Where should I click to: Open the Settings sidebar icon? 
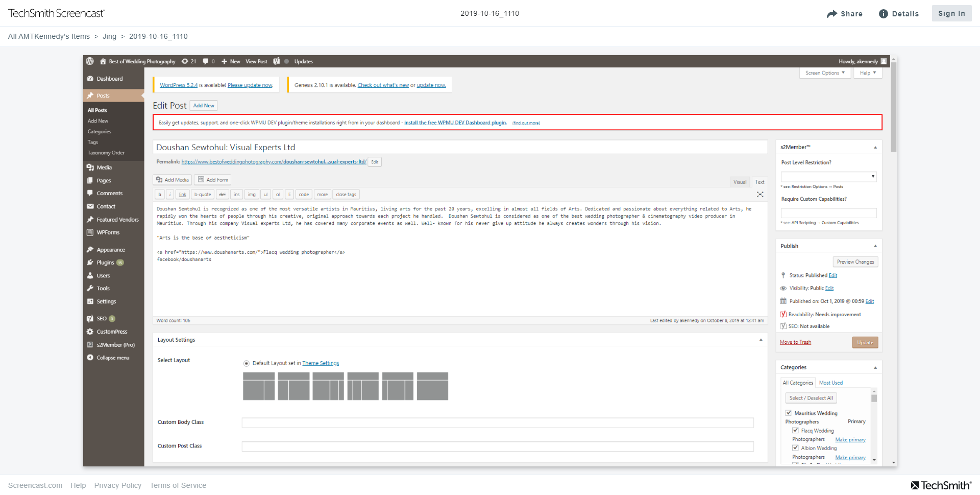pyautogui.click(x=90, y=301)
